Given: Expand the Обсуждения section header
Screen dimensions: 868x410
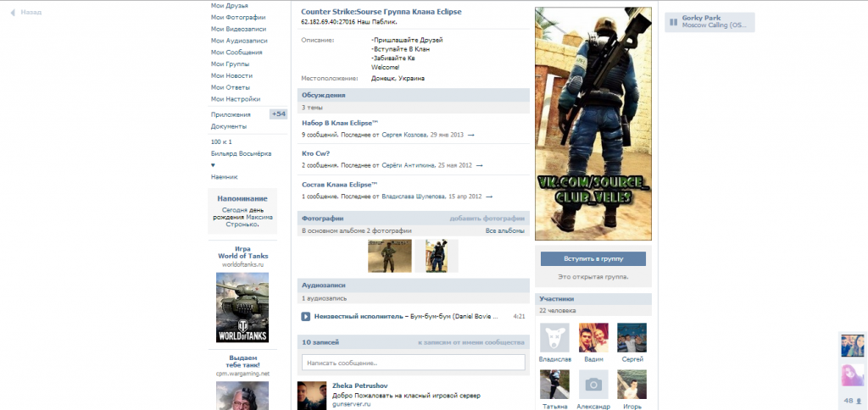Looking at the screenshot, I should point(323,95).
